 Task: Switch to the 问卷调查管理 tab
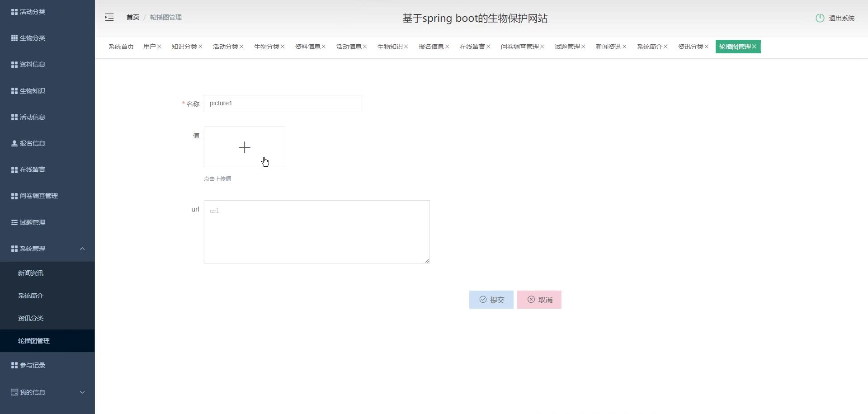pyautogui.click(x=520, y=47)
